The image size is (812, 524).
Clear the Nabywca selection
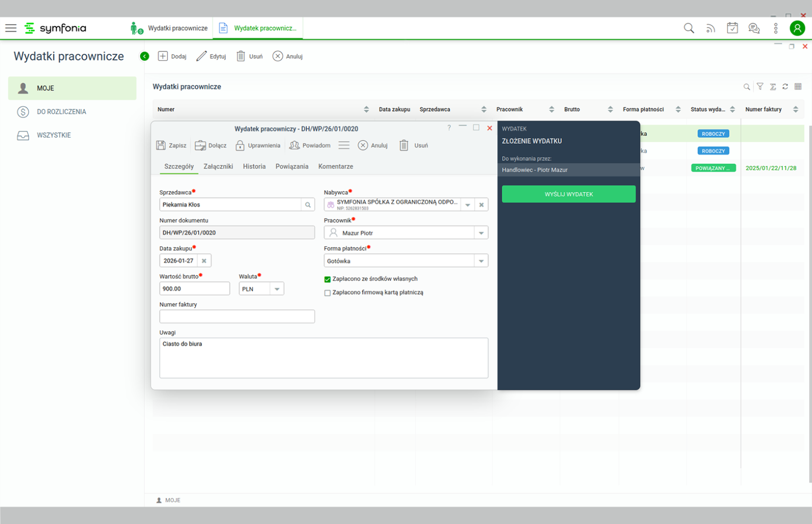pos(481,205)
